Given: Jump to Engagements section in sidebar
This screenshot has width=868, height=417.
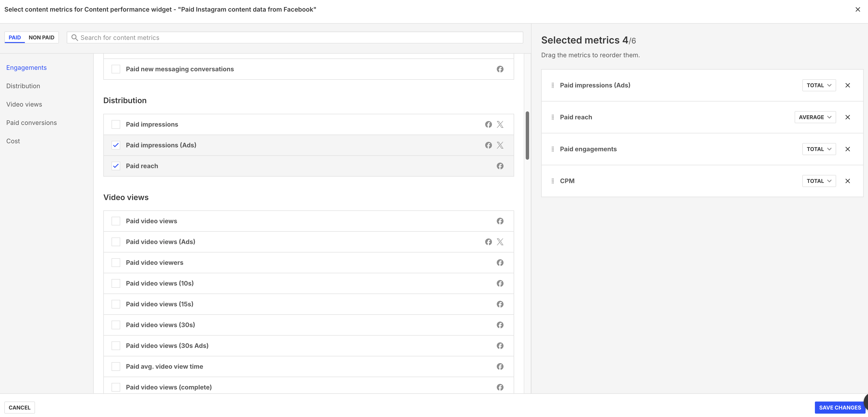Looking at the screenshot, I should pyautogui.click(x=26, y=68).
